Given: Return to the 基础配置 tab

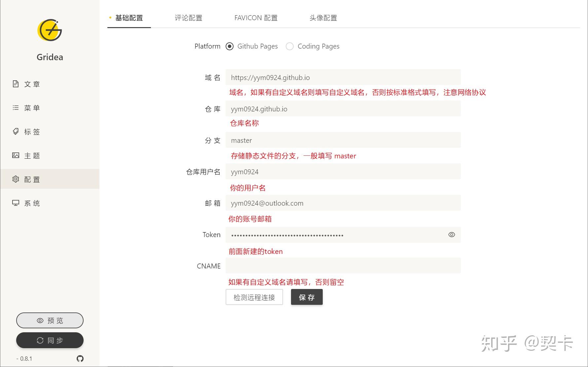Looking at the screenshot, I should point(129,18).
